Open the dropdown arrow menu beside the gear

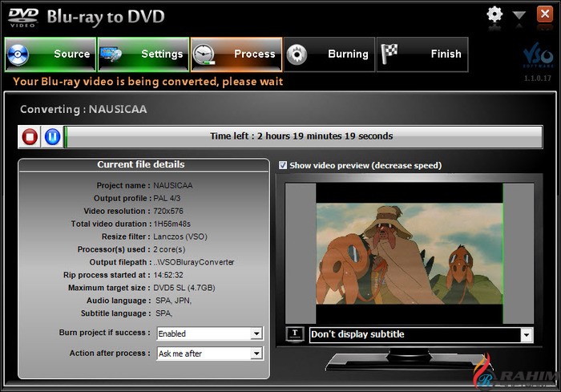coord(519,15)
